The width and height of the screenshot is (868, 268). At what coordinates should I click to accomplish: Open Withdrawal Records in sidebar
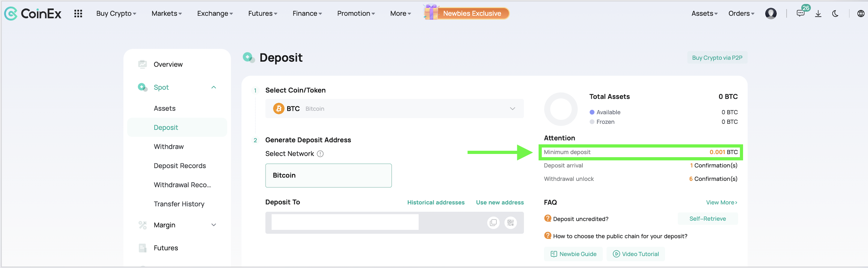tap(182, 185)
